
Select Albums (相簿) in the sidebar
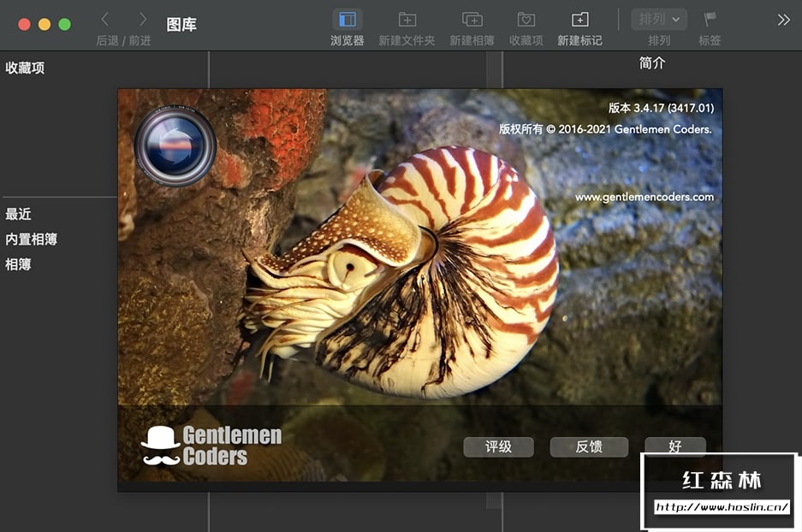tap(19, 264)
